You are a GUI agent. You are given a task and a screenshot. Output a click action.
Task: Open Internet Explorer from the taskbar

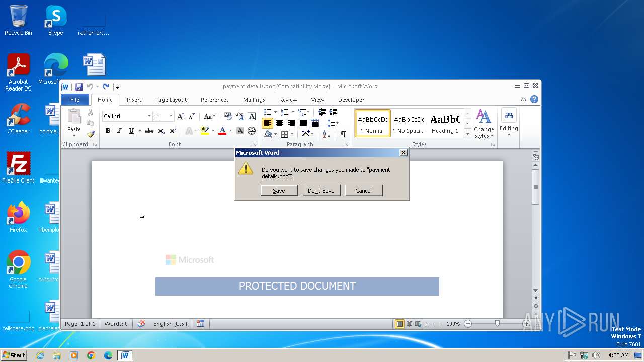40,355
